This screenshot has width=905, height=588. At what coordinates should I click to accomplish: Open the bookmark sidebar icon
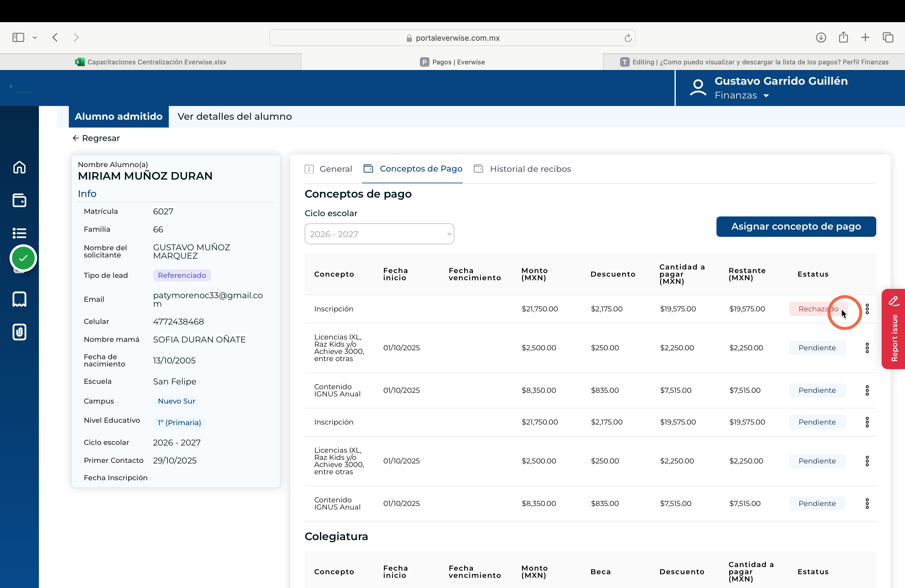point(19,299)
